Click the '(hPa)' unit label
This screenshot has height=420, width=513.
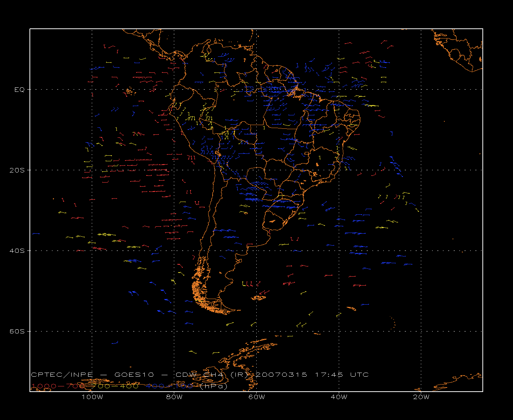point(213,386)
